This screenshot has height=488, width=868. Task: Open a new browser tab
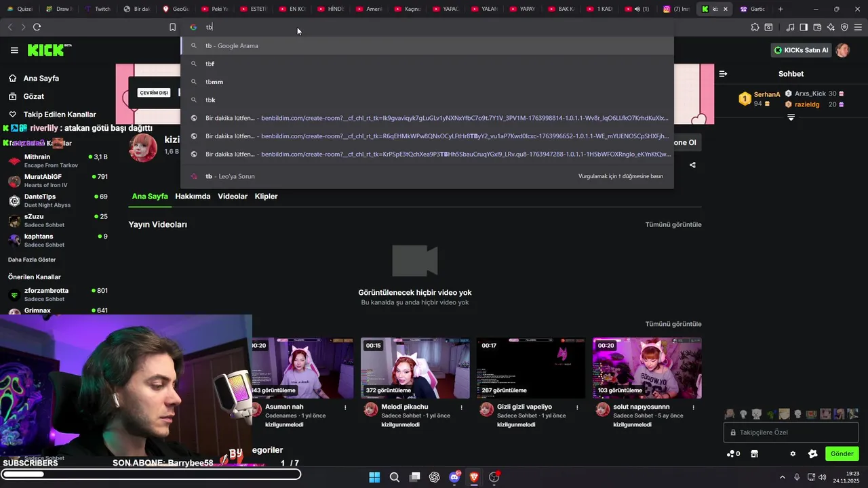781,9
